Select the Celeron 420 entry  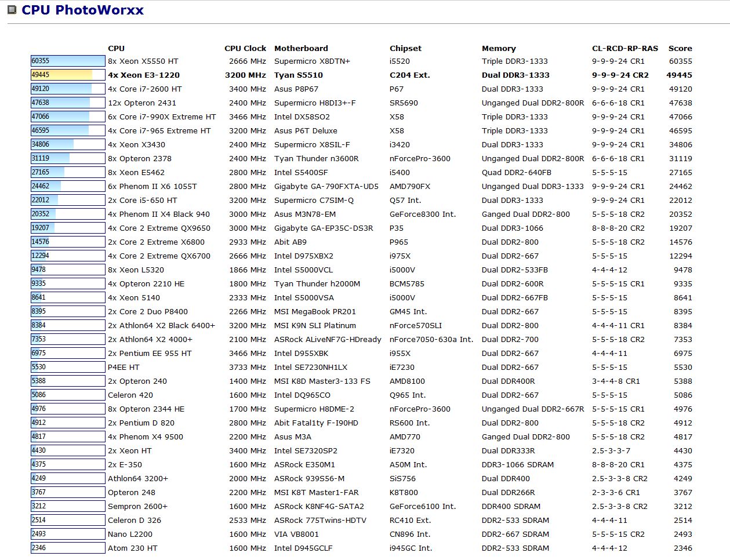pyautogui.click(x=130, y=395)
